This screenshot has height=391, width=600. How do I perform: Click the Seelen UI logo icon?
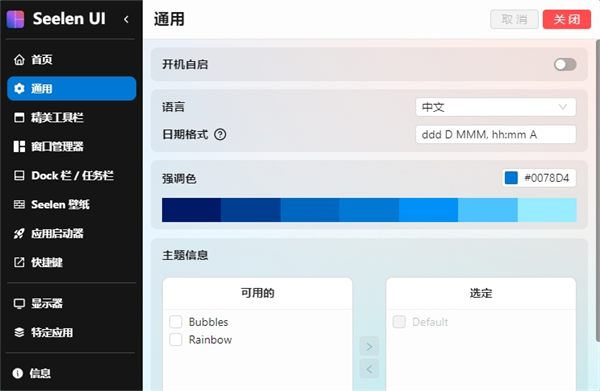[15, 19]
